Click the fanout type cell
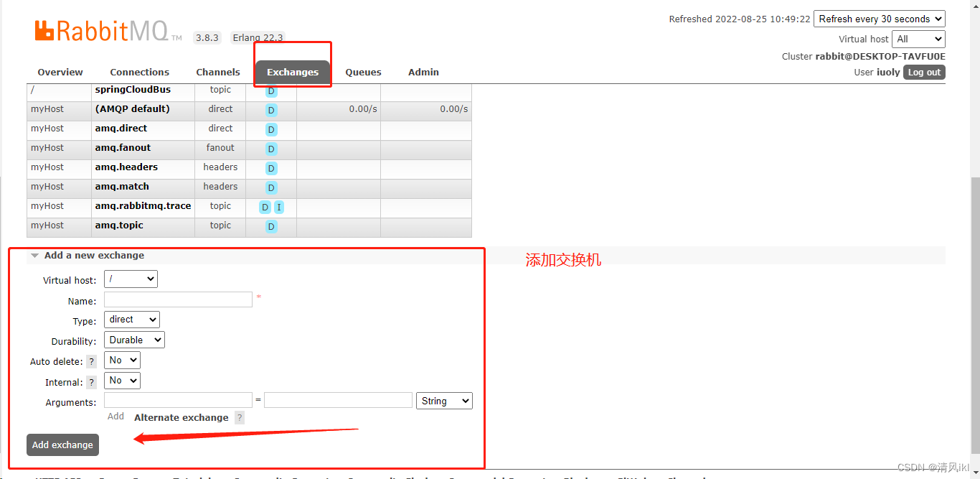 [220, 148]
